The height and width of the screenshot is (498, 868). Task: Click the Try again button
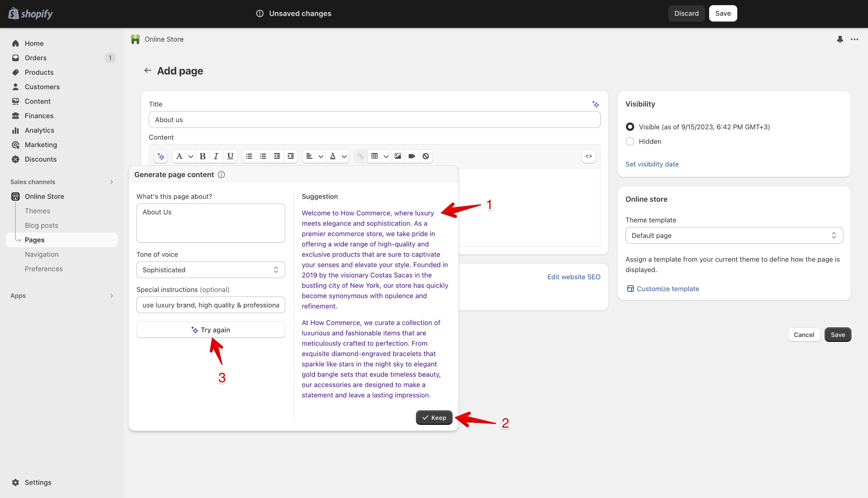pyautogui.click(x=210, y=330)
